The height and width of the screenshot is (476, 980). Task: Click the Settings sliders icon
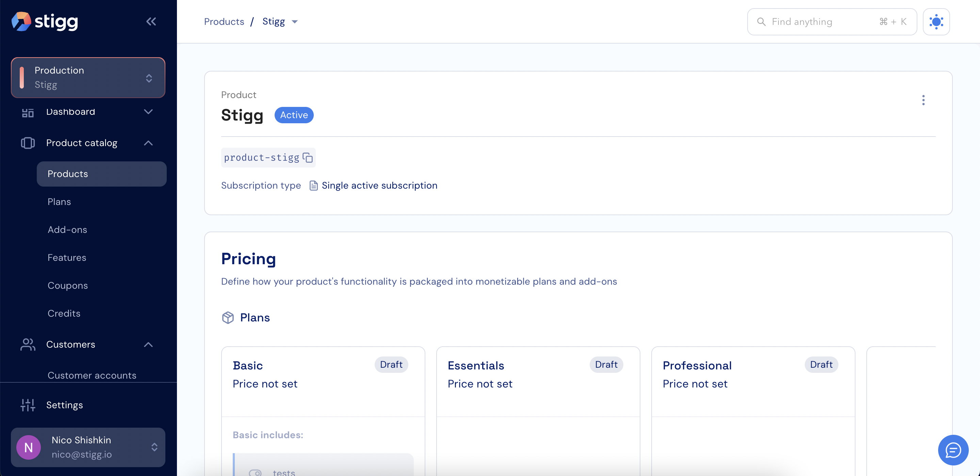[28, 405]
